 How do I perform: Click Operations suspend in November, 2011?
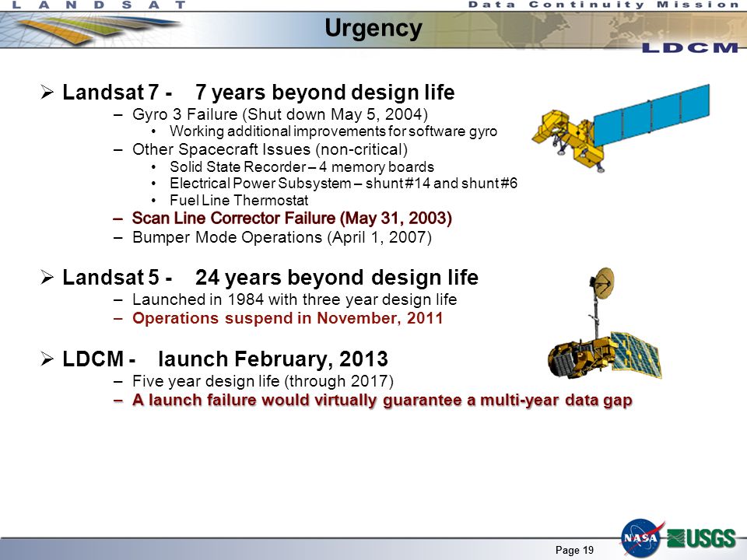click(x=288, y=317)
